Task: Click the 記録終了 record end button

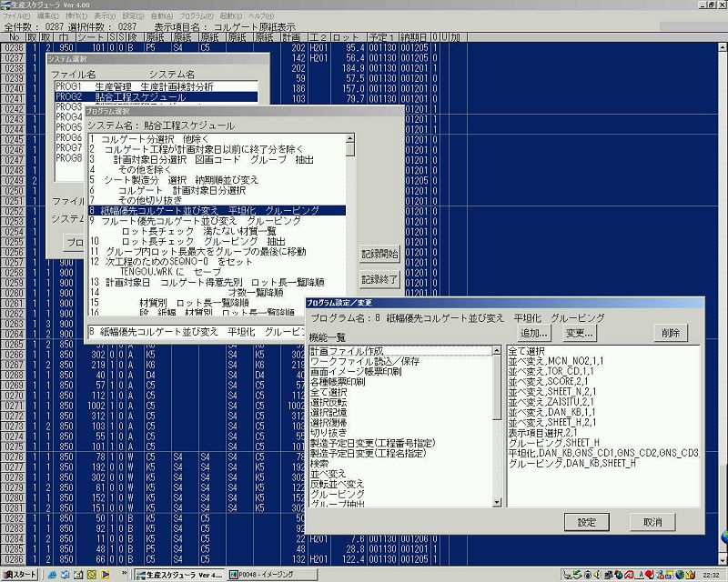Action: [x=379, y=279]
